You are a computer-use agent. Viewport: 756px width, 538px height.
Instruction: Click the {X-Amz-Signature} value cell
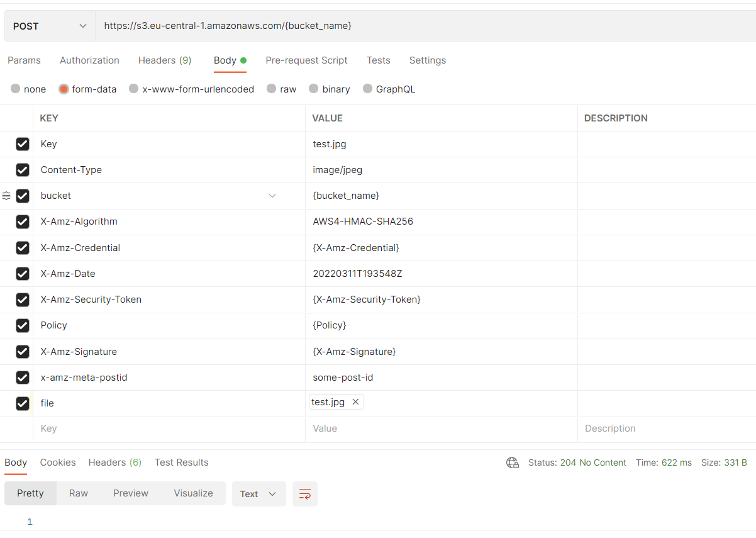click(x=441, y=352)
